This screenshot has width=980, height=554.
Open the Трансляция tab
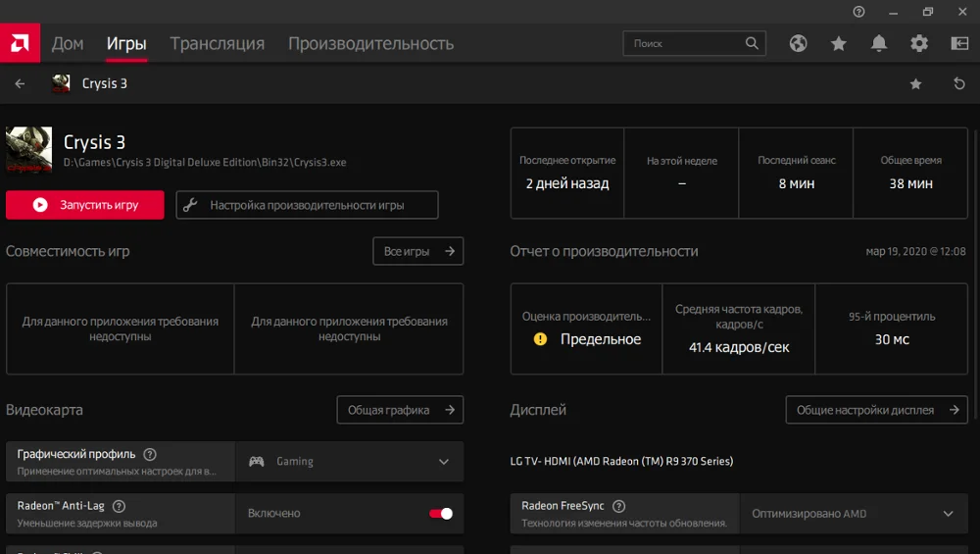(217, 43)
